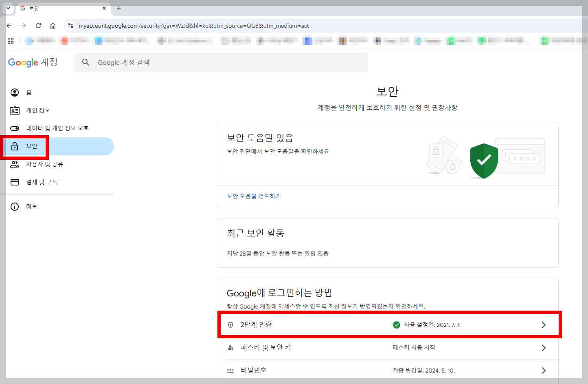Click the browser forward arrow
Viewport: 588px width, 384px height.
point(24,26)
